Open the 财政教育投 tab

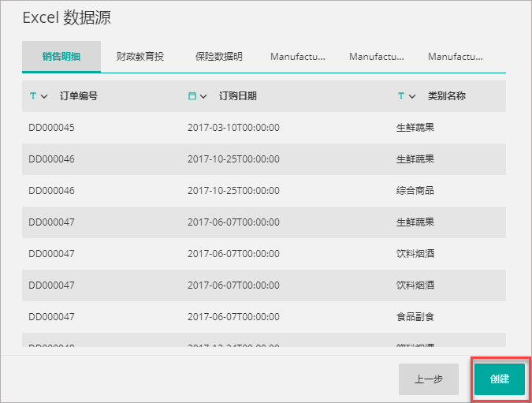140,57
